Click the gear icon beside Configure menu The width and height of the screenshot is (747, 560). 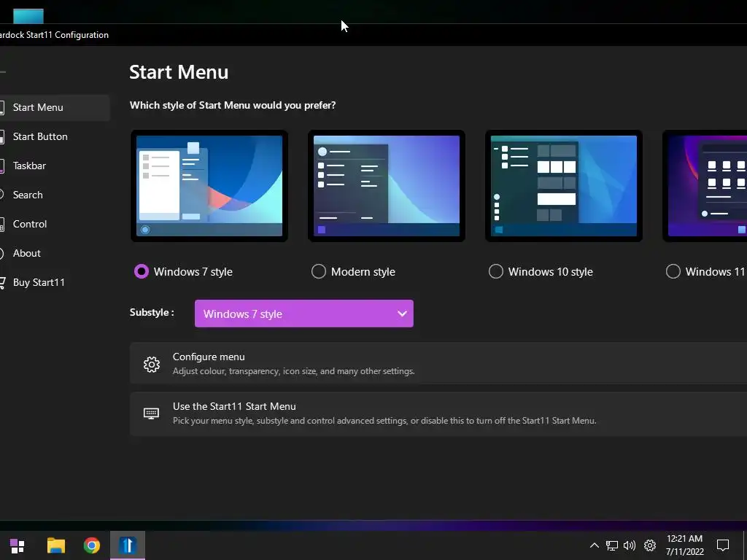(x=152, y=365)
